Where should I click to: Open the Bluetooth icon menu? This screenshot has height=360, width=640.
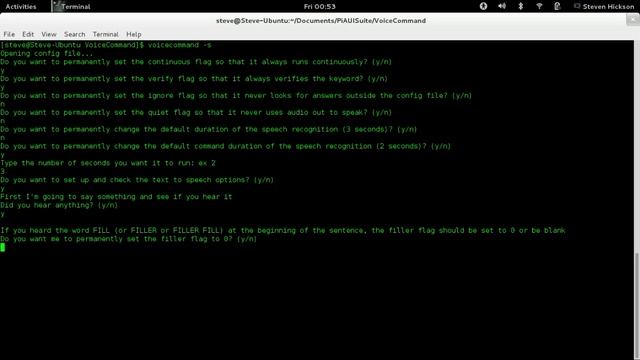coord(520,6)
